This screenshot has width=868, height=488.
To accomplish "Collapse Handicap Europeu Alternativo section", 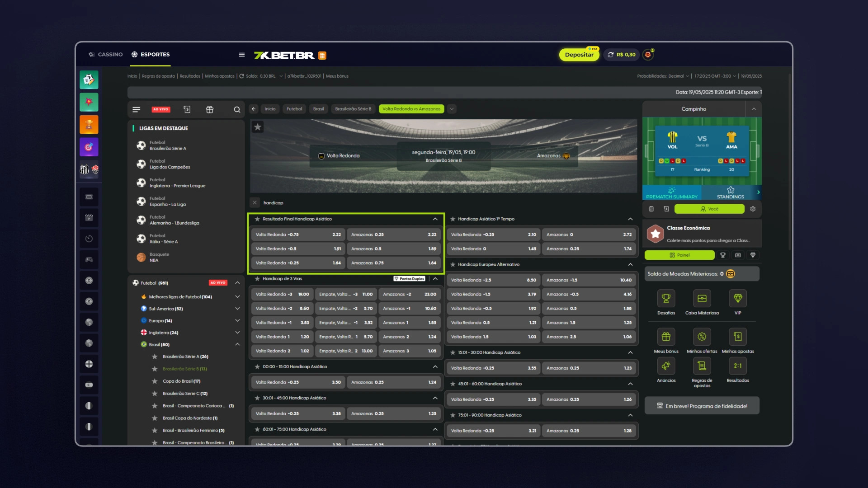I will [630, 265].
